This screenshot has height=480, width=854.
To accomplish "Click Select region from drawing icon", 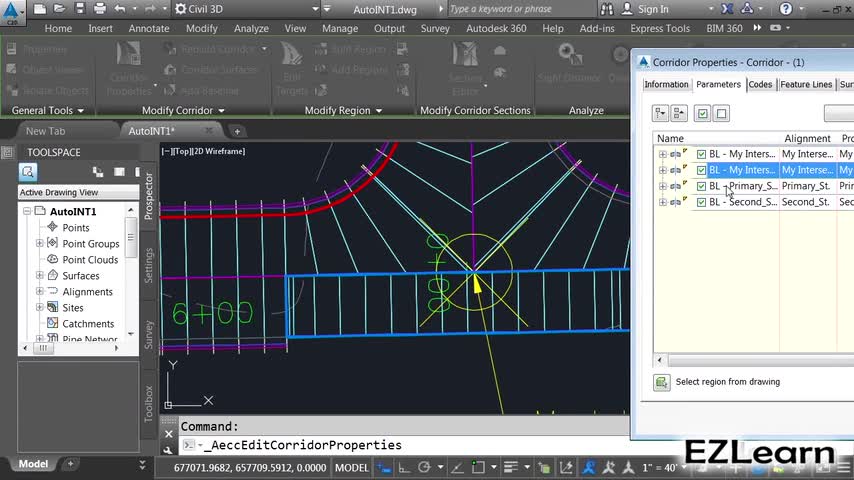I will 662,382.
